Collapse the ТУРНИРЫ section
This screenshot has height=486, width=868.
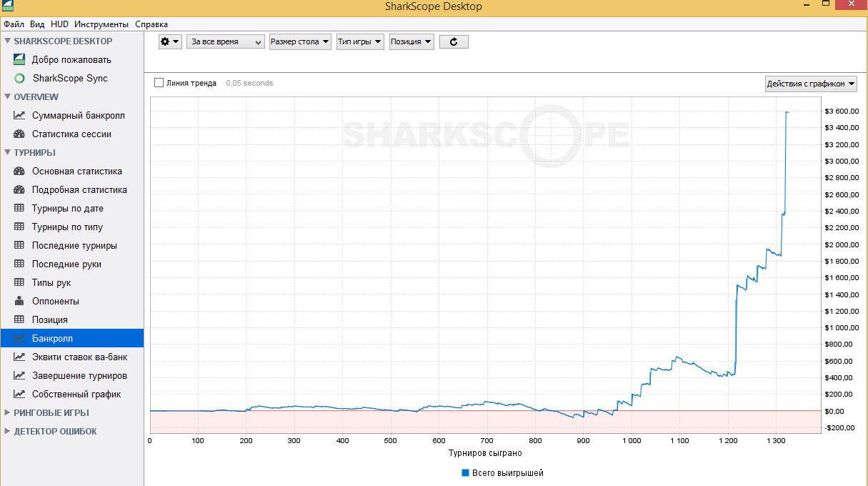[7, 152]
